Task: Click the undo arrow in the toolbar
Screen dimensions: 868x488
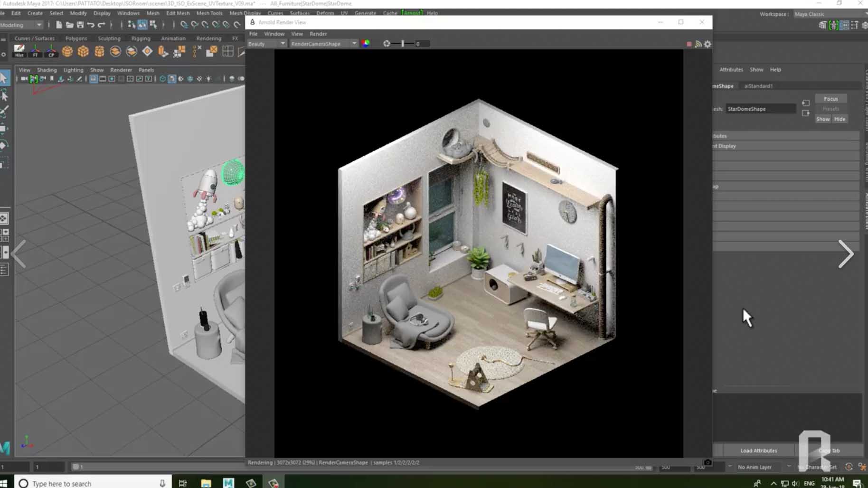Action: (x=91, y=25)
